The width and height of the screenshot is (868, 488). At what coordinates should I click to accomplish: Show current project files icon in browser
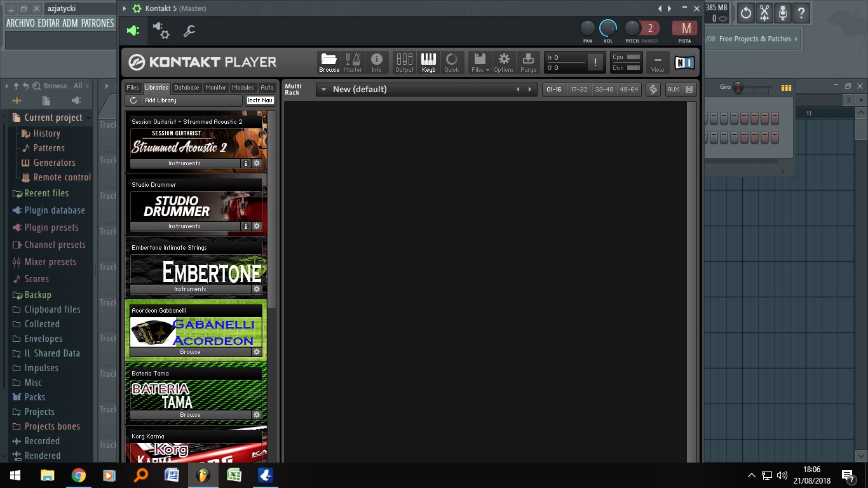tap(46, 100)
